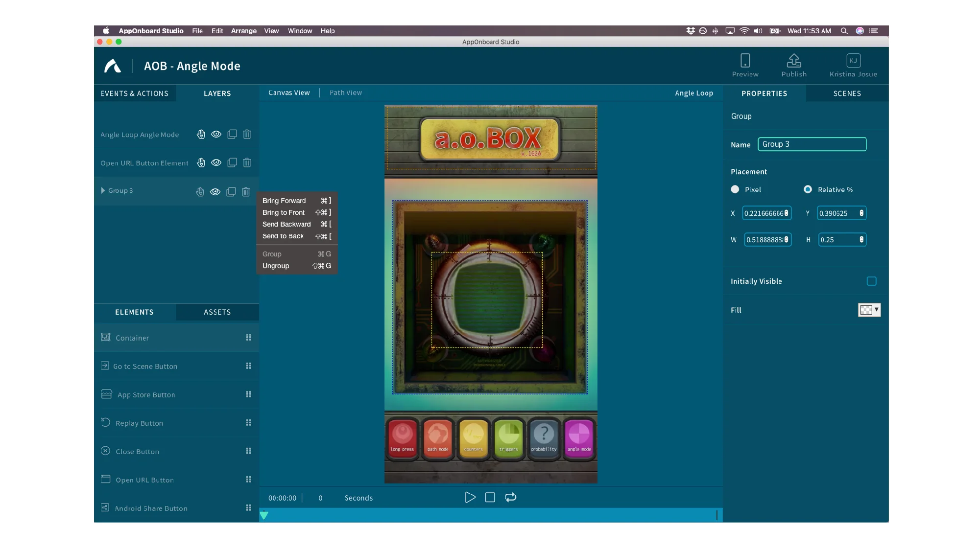
Task: Hide the Open URL Button Element layer
Action: 216,162
